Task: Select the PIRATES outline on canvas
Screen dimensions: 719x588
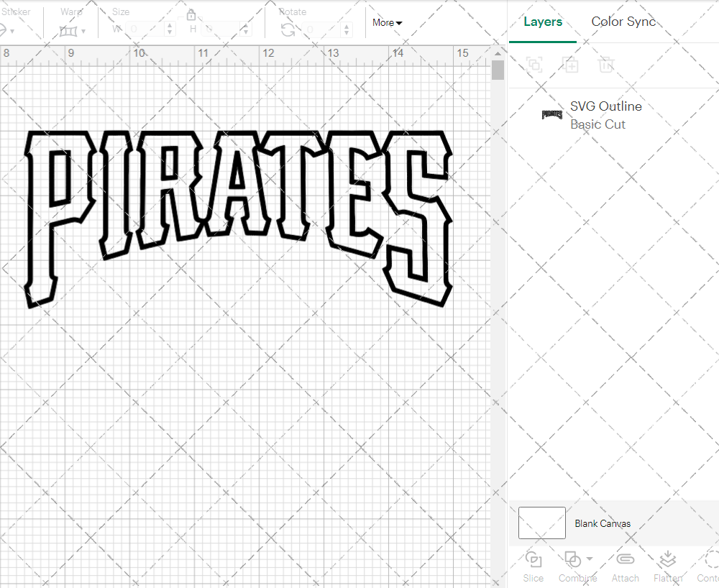Action: 239,219
